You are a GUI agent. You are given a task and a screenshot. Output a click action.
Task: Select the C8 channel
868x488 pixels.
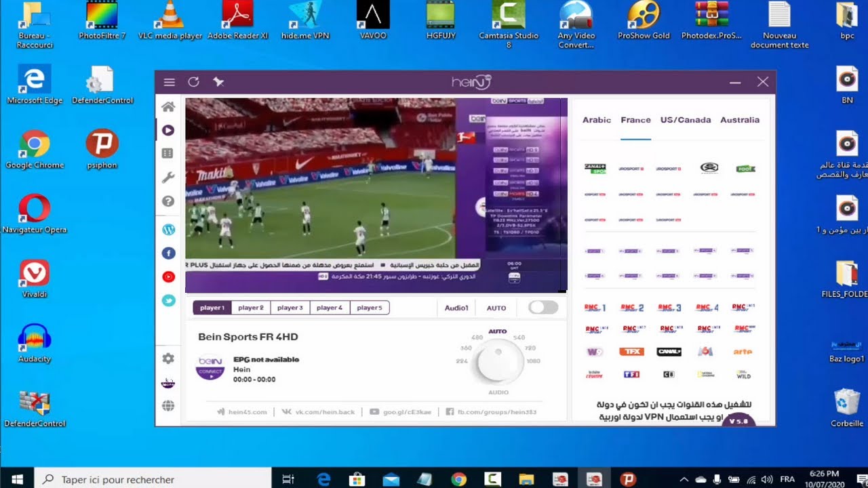point(669,374)
